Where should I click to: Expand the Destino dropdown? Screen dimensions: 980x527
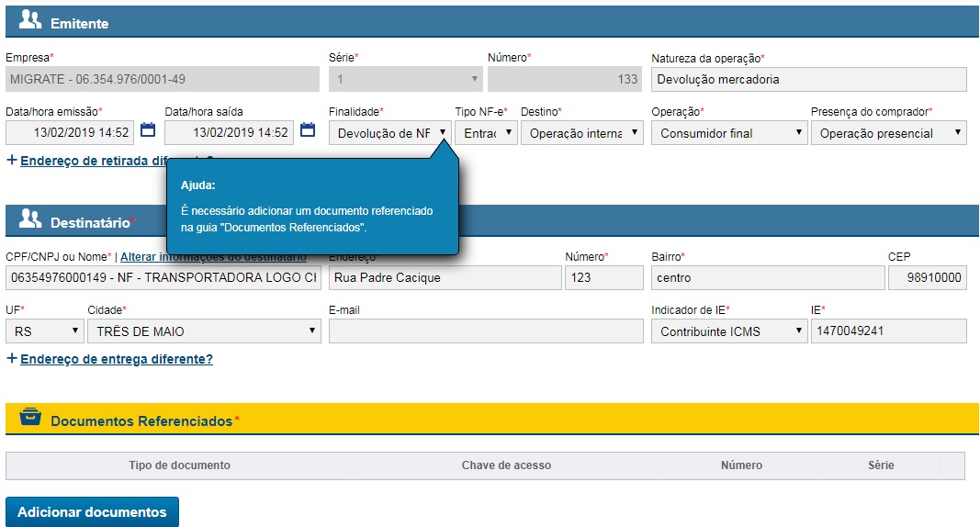click(x=581, y=133)
